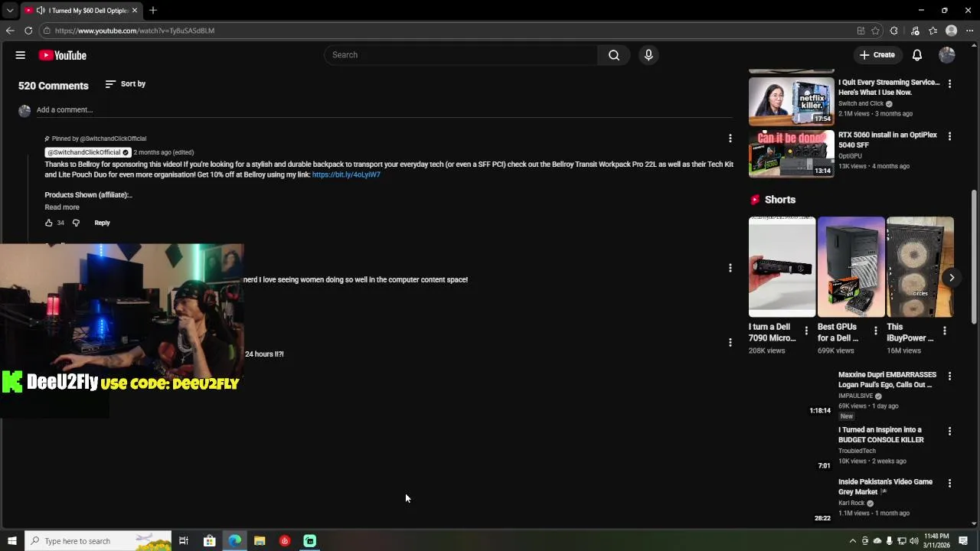
Task: Focus the YouTube Search box
Action: (x=461, y=55)
